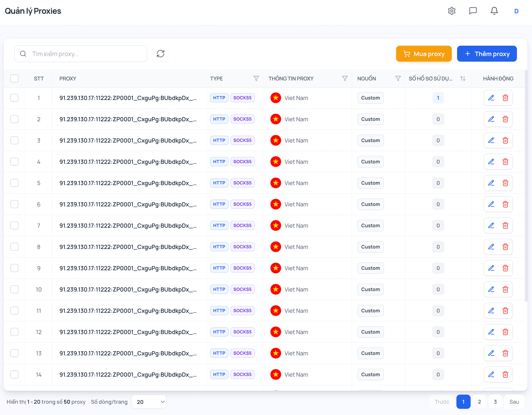Click Custom source badge in row 7

point(370,225)
